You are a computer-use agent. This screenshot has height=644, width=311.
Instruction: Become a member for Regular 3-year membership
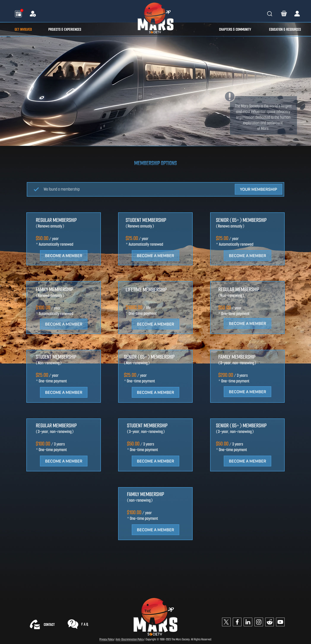pyautogui.click(x=63, y=461)
